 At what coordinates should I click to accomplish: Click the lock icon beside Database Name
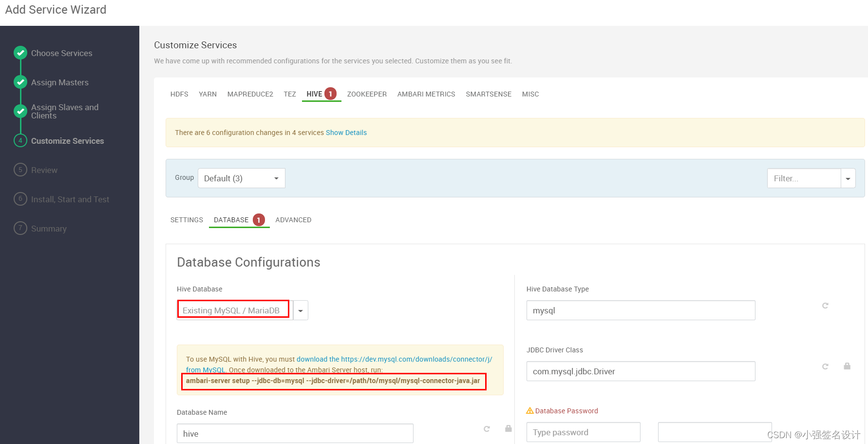click(x=509, y=428)
